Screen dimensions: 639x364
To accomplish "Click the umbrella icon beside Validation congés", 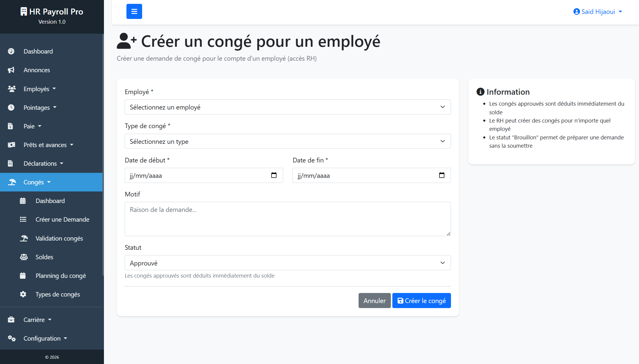I will pyautogui.click(x=24, y=238).
